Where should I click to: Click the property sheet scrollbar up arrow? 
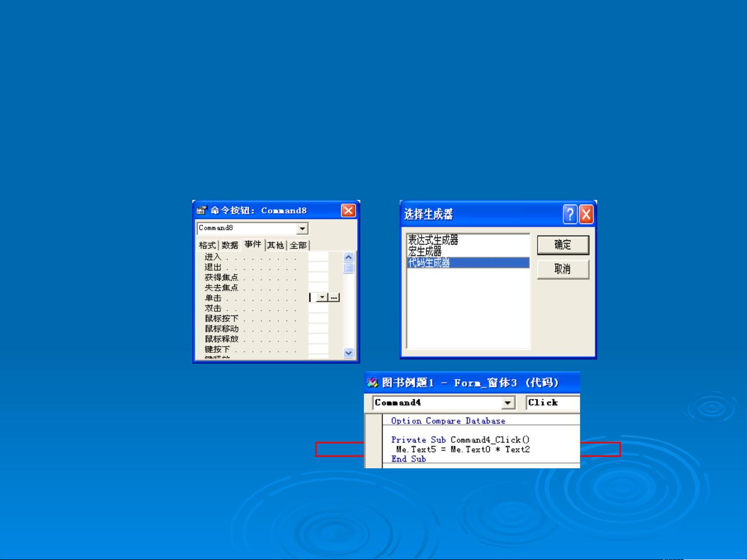pos(348,257)
